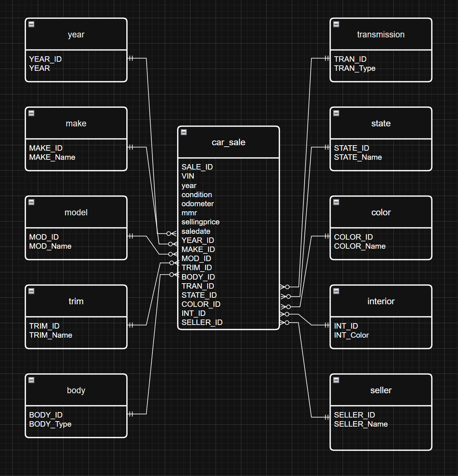Screen dimensions: 458x476
Task: Select the odometer attribute in car_sale
Action: [x=197, y=204]
